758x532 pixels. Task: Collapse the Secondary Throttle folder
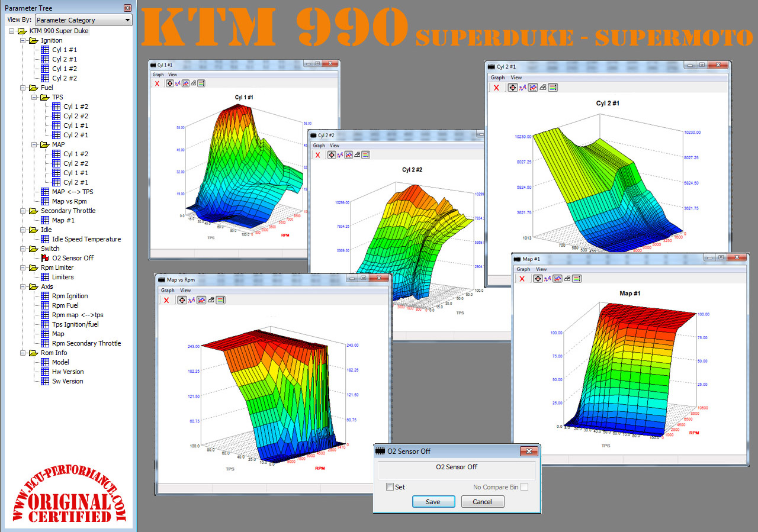(x=23, y=211)
